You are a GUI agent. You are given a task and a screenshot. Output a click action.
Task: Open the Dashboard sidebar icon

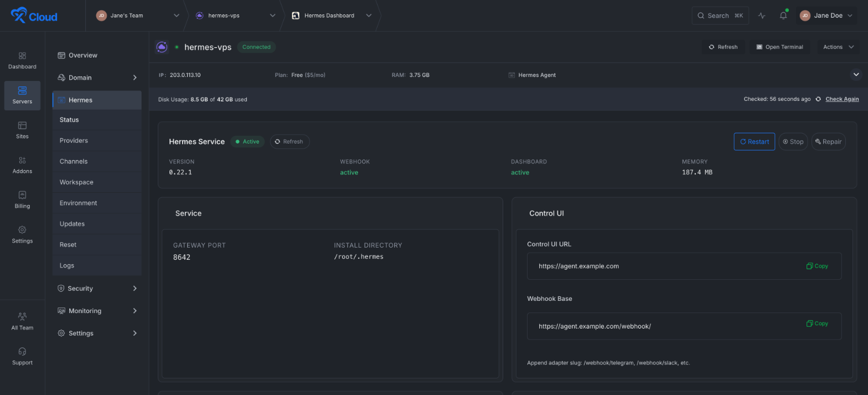click(x=22, y=56)
